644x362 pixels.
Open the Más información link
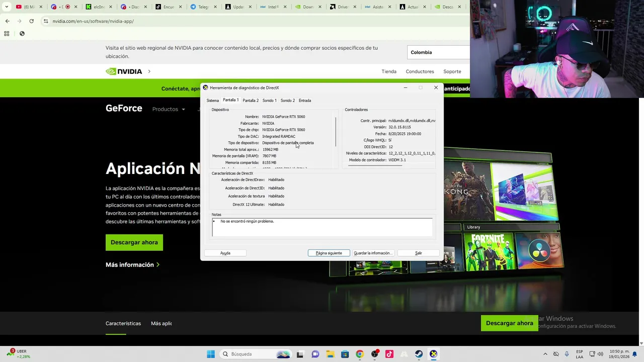[x=132, y=264]
